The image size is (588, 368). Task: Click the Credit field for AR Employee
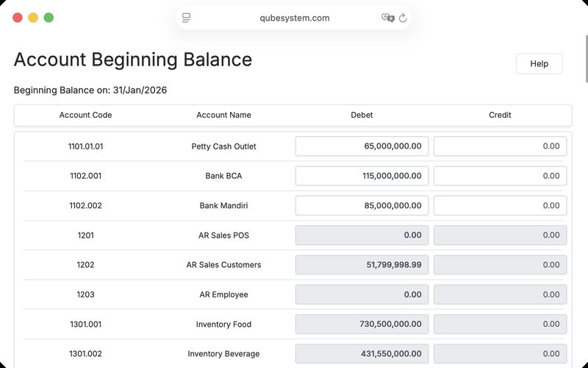(x=501, y=294)
